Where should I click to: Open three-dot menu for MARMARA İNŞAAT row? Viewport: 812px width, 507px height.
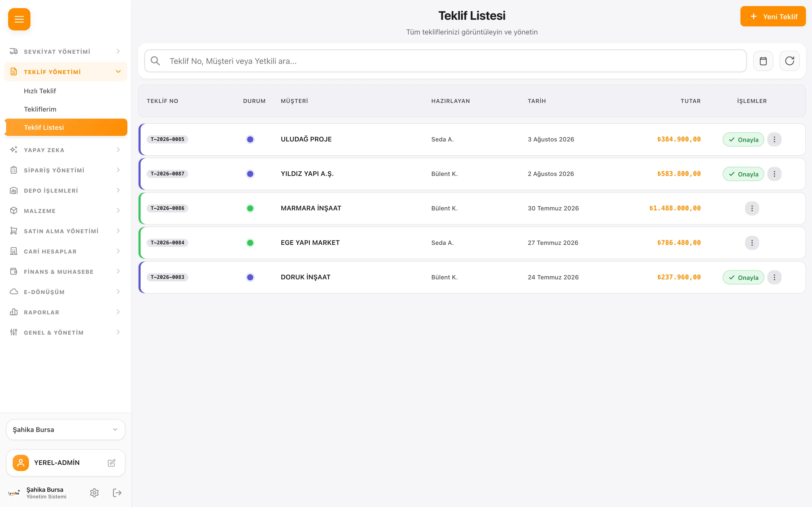coord(752,208)
